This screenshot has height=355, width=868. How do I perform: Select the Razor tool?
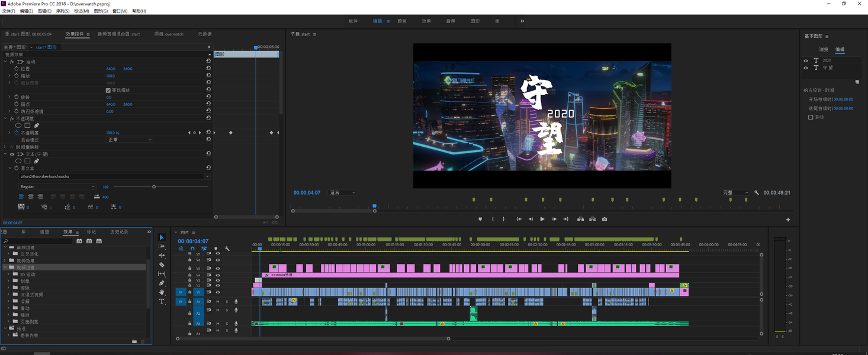coord(162,265)
